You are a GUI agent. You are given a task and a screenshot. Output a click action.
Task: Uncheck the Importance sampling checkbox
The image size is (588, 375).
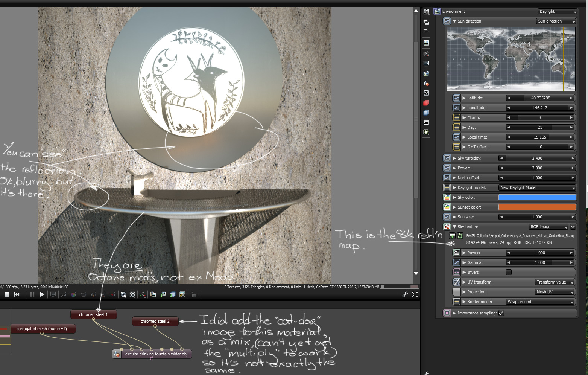(x=501, y=313)
